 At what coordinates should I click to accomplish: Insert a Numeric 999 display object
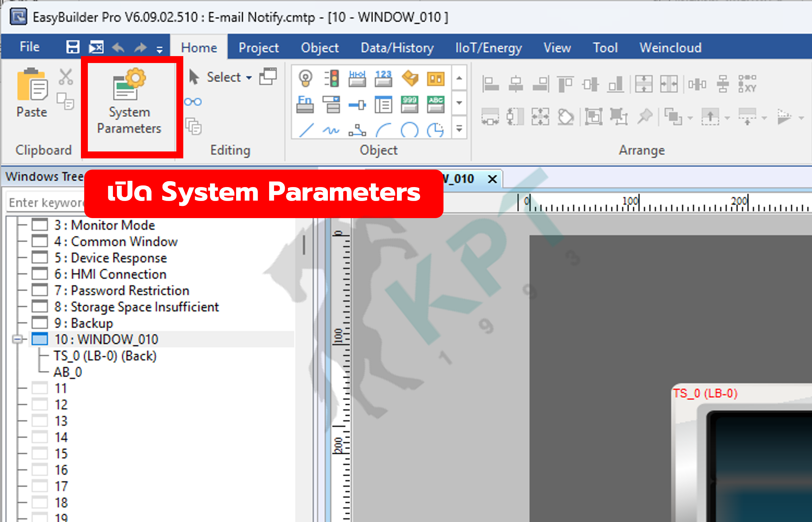(x=409, y=104)
